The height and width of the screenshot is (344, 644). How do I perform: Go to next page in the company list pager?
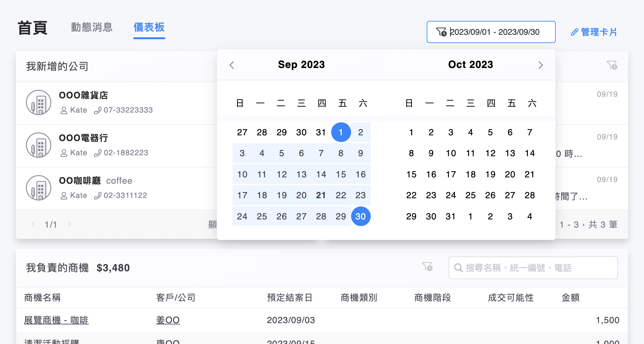pos(70,224)
